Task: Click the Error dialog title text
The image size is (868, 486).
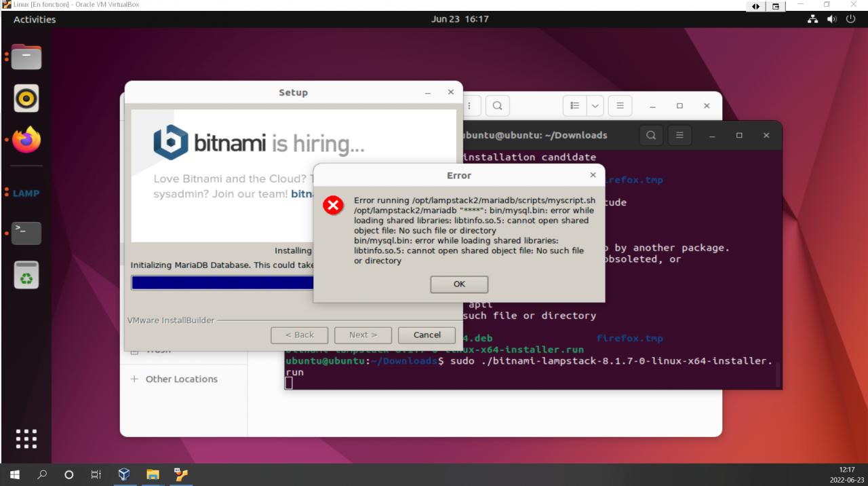Action: point(459,175)
